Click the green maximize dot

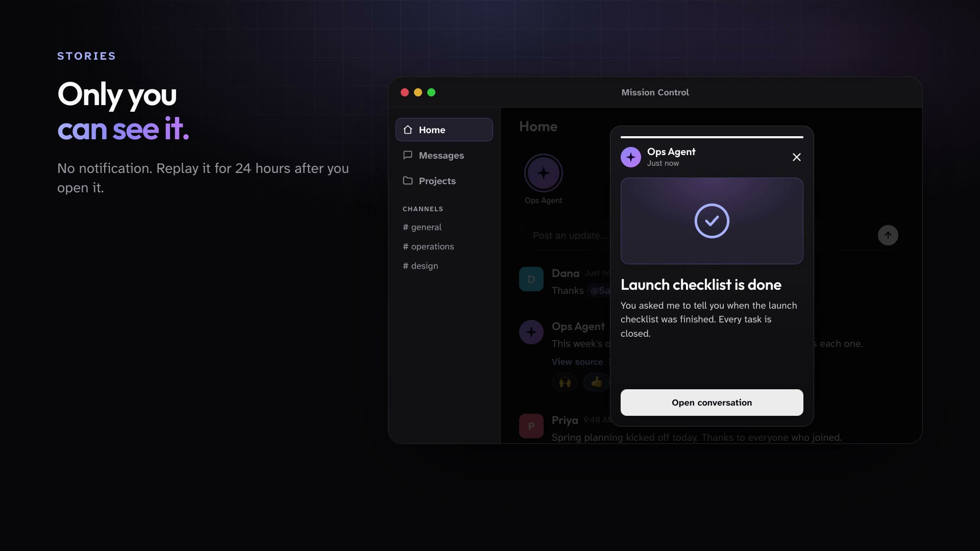(431, 92)
